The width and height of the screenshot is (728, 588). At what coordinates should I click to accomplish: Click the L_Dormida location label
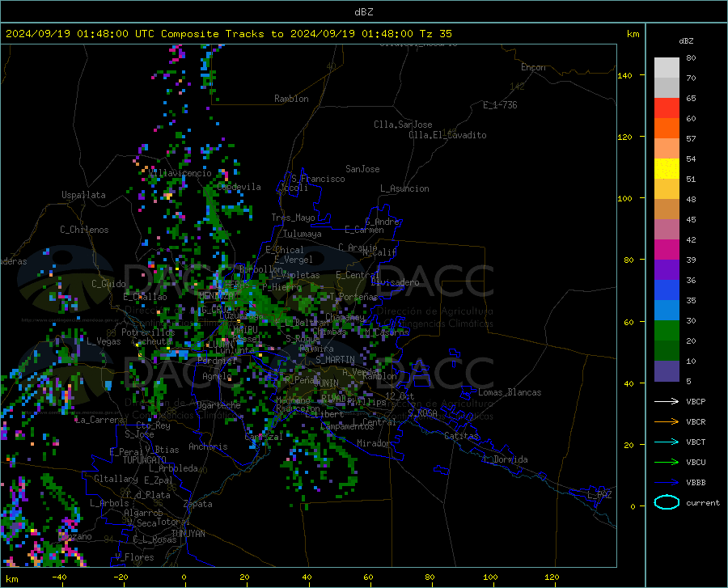click(x=505, y=459)
